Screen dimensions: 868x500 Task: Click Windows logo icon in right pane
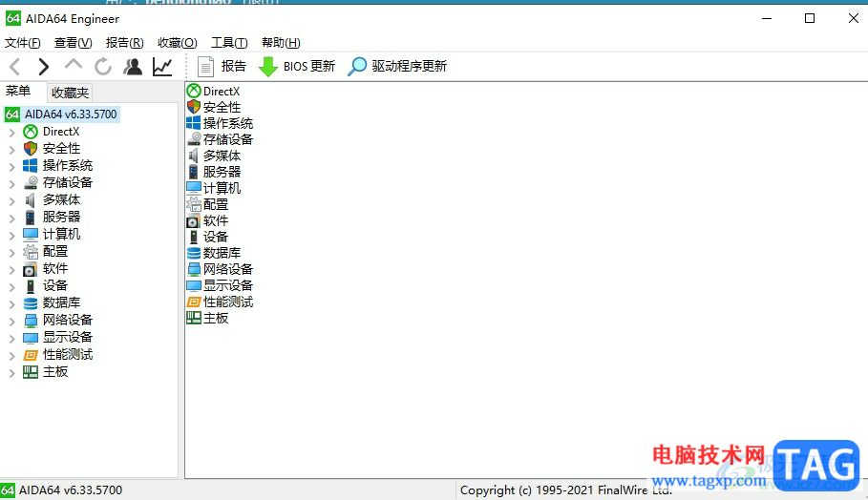coord(194,123)
